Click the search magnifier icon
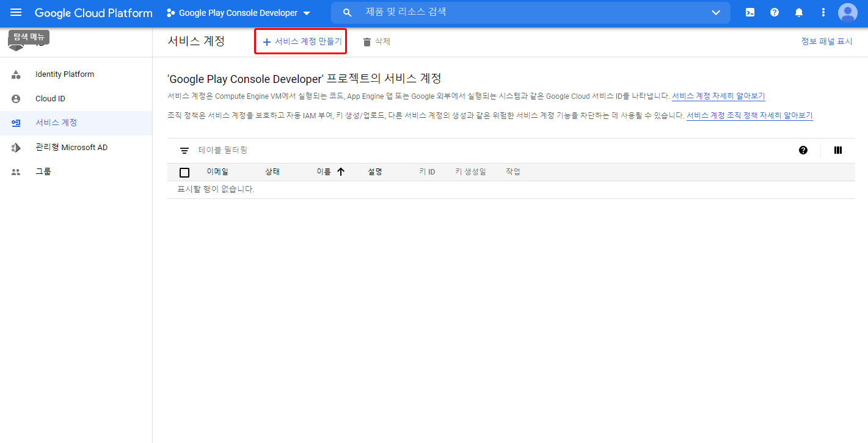Image resolution: width=868 pixels, height=443 pixels. (348, 13)
